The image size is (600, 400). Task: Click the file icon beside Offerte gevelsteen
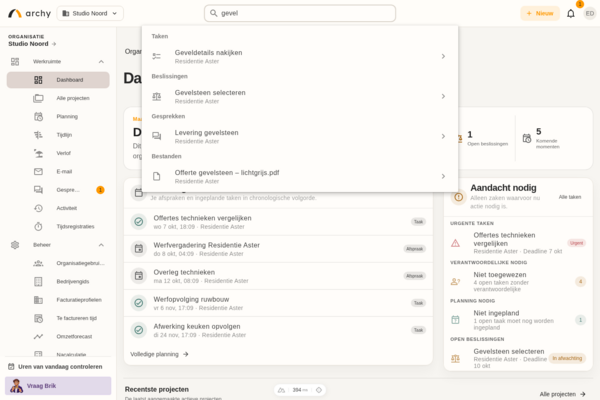pos(157,176)
